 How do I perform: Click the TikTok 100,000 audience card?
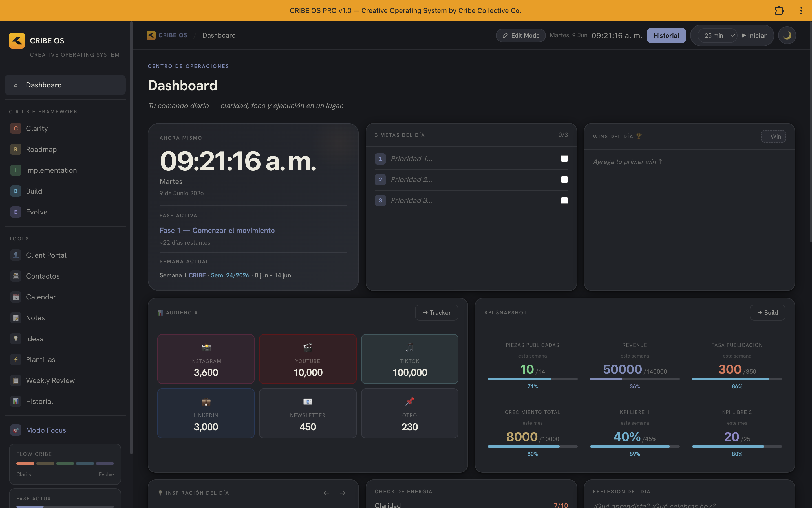click(409, 359)
